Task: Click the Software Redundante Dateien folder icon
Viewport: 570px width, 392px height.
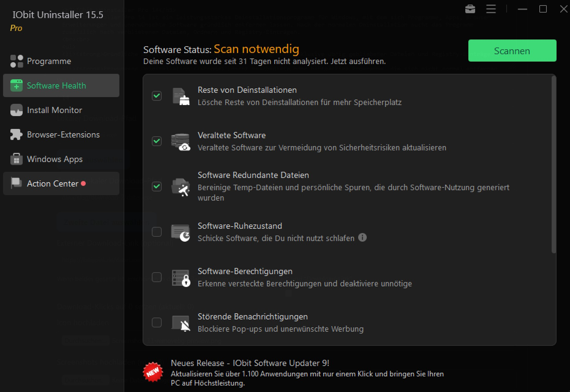Action: pyautogui.click(x=181, y=187)
